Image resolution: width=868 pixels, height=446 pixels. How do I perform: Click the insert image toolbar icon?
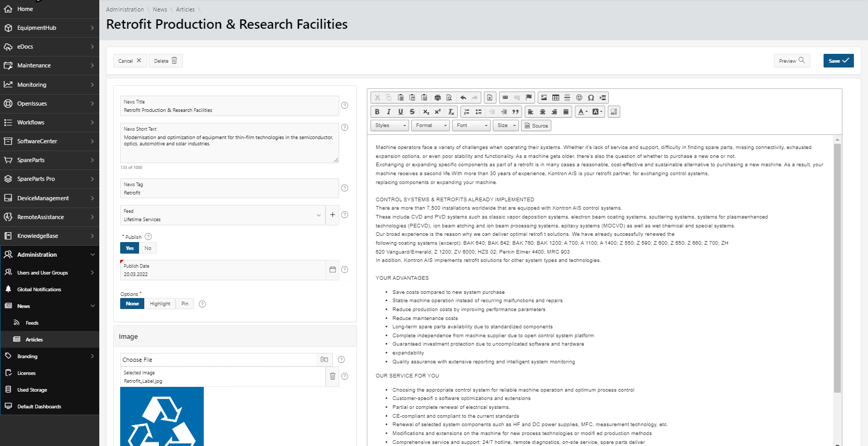pyautogui.click(x=544, y=98)
